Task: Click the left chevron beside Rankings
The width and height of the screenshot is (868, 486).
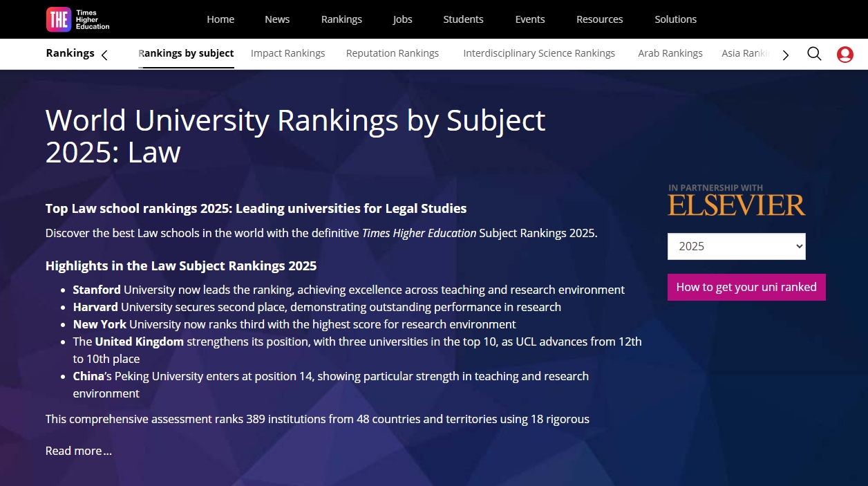Action: [x=104, y=55]
